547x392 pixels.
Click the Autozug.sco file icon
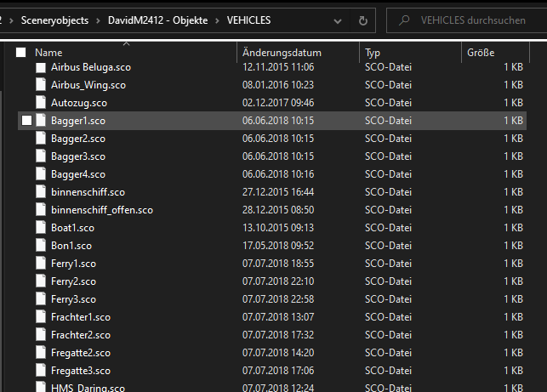click(41, 103)
